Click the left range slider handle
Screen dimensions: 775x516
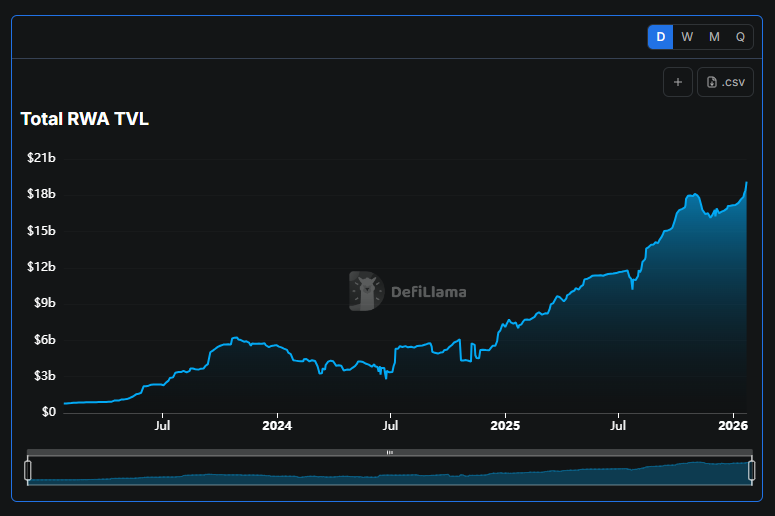point(28,470)
